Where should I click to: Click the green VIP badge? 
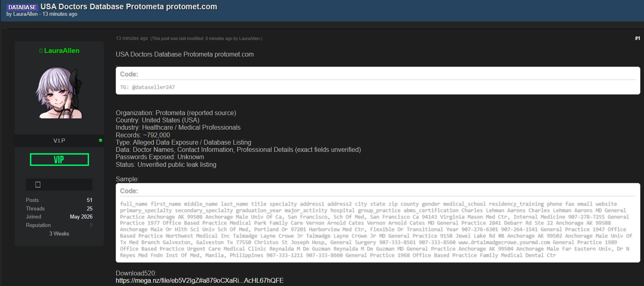pos(59,160)
